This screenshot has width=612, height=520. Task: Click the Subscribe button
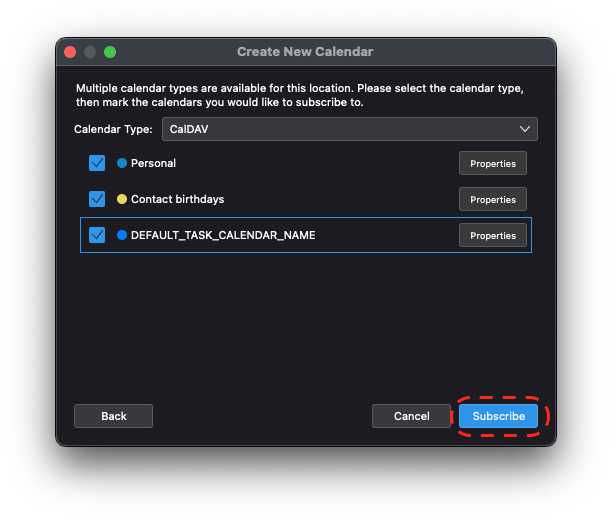498,416
